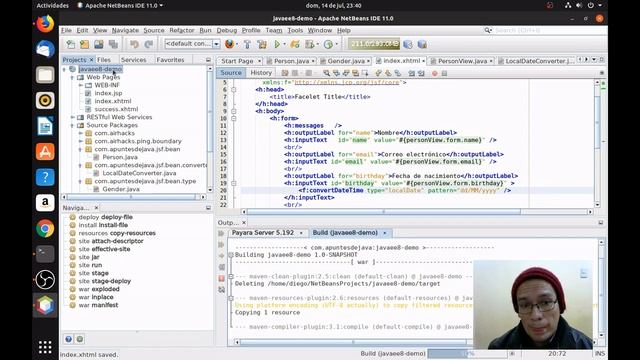Show Applications grid in the dock
This screenshot has width=640, height=360.
(45, 347)
